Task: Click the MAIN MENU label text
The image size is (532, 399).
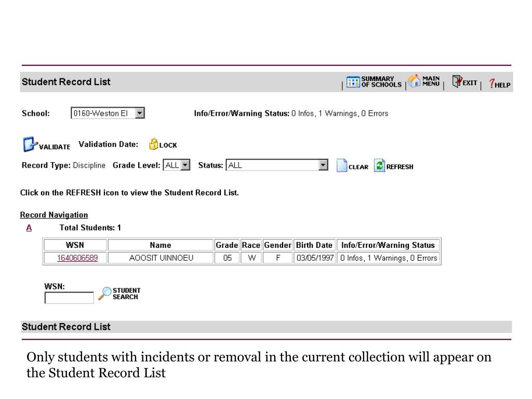Action: point(431,81)
